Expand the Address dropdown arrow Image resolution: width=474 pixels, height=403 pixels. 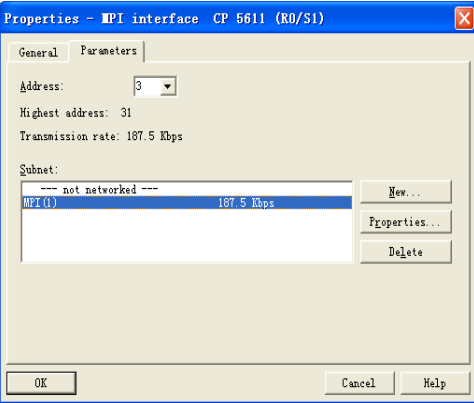click(x=167, y=87)
